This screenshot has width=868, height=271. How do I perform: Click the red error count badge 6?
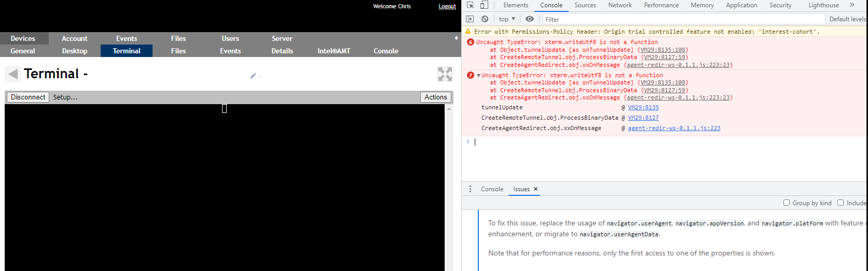click(x=471, y=42)
